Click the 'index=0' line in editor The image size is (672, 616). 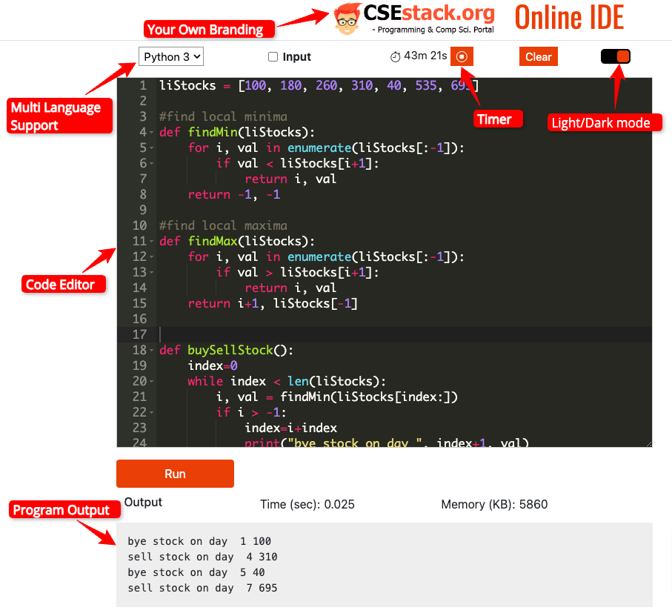tap(213, 365)
